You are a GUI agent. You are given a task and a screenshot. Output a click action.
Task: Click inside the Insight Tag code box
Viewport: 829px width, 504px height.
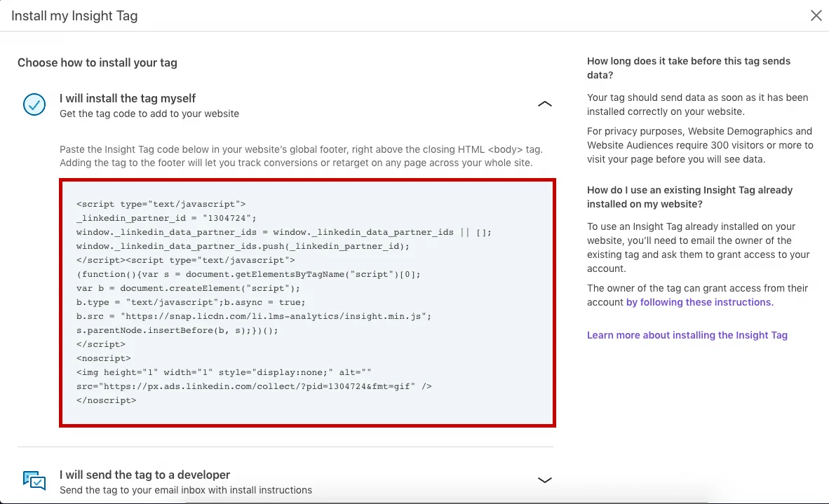[307, 303]
